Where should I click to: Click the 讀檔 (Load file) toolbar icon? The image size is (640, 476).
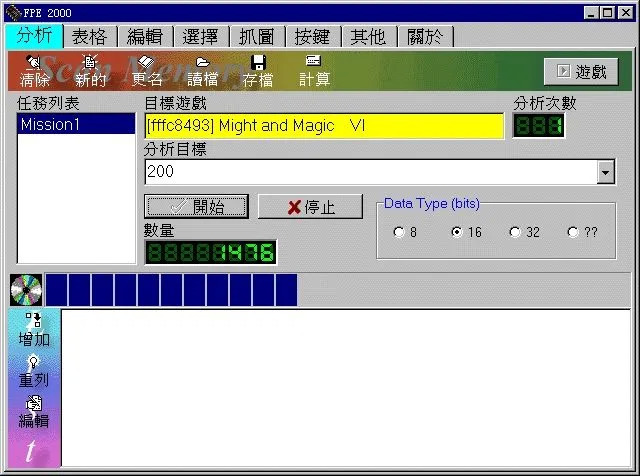point(203,71)
